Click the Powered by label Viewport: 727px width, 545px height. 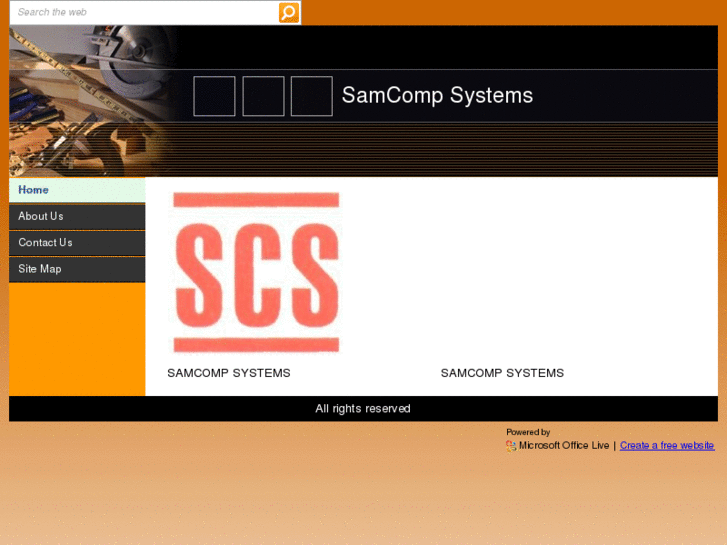pos(528,432)
